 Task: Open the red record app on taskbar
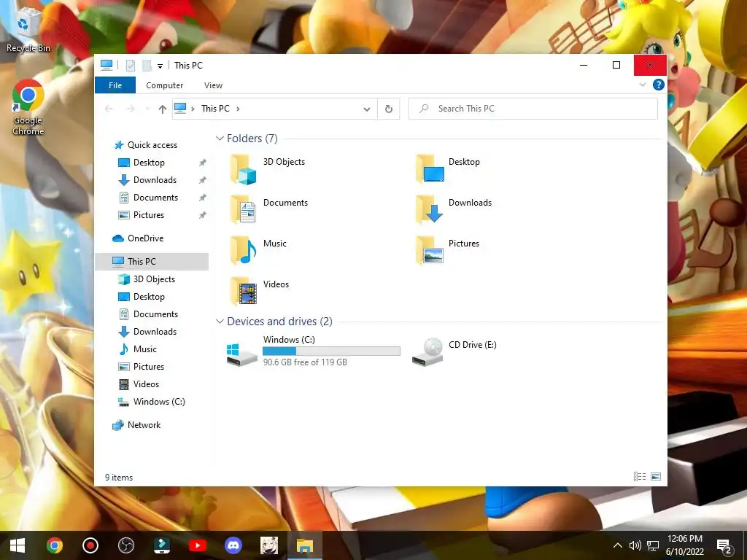[90, 545]
